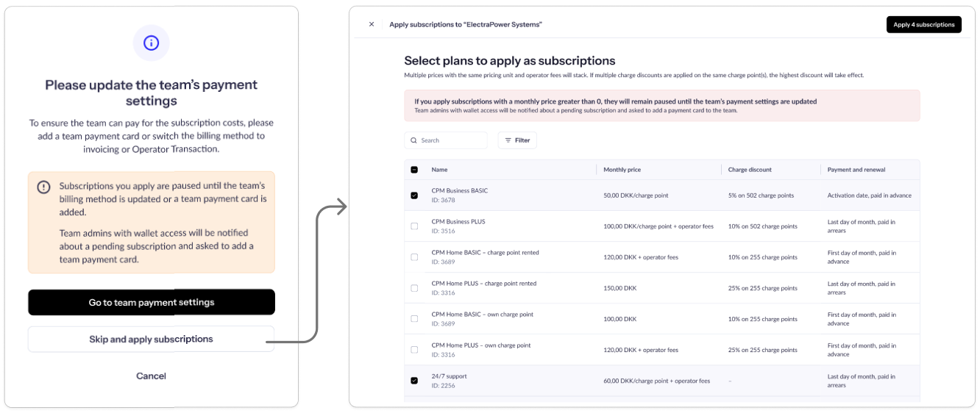The height and width of the screenshot is (413, 980).
Task: Click the search magnifier icon
Action: pyautogui.click(x=414, y=140)
